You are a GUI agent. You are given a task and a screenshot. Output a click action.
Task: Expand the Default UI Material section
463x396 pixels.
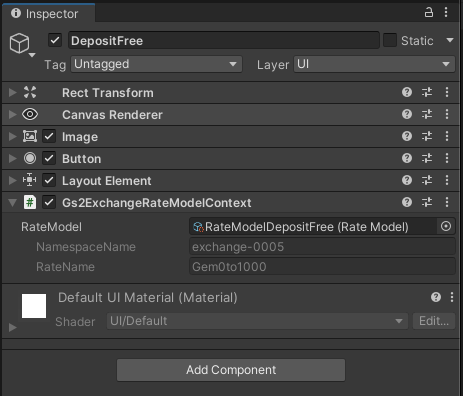click(x=13, y=327)
